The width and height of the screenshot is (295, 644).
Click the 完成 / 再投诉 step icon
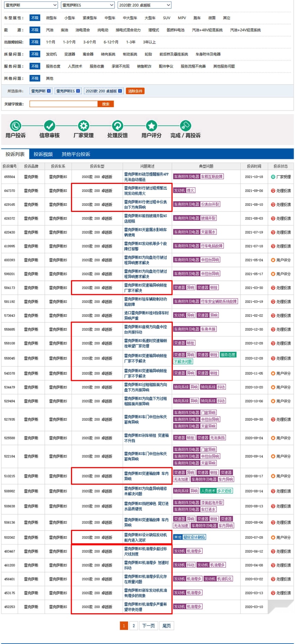[x=185, y=126]
